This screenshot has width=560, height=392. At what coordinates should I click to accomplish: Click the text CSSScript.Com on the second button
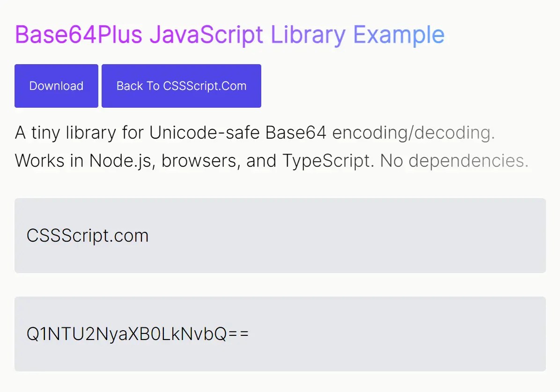[205, 86]
